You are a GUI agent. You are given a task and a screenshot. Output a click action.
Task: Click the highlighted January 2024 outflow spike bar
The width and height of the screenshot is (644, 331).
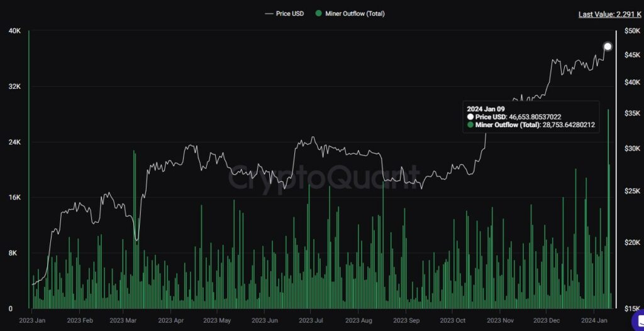point(608,209)
